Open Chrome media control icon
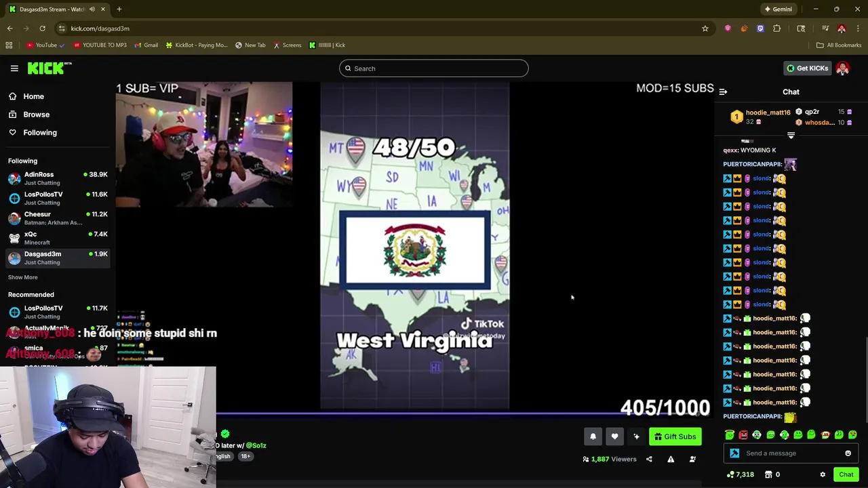 (x=825, y=28)
